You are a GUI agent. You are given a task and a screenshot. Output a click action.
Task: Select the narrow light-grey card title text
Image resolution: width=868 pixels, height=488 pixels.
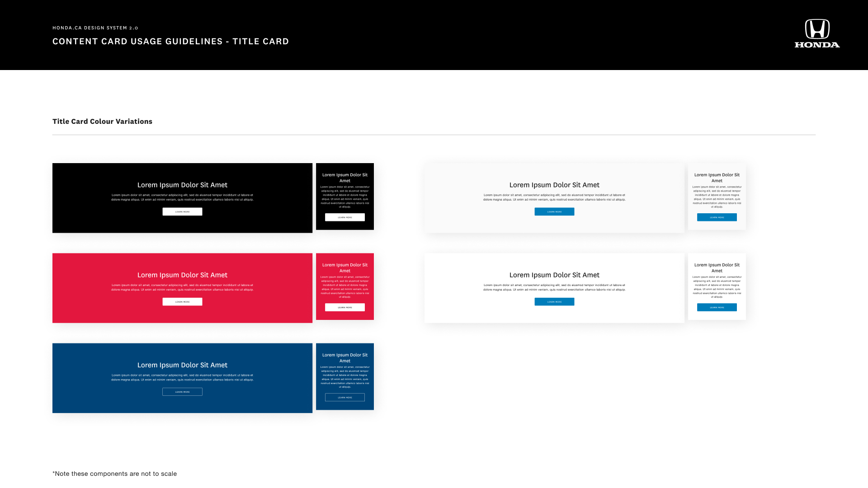click(x=717, y=178)
